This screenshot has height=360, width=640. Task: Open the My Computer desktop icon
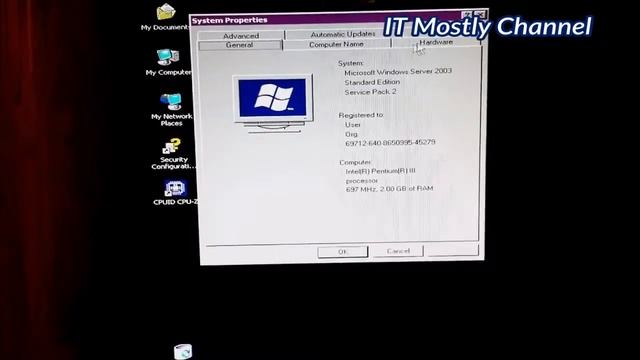[x=168, y=62]
